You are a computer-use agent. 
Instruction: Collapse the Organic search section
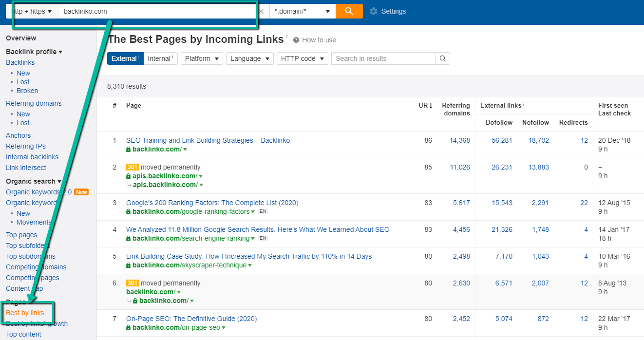(34, 181)
